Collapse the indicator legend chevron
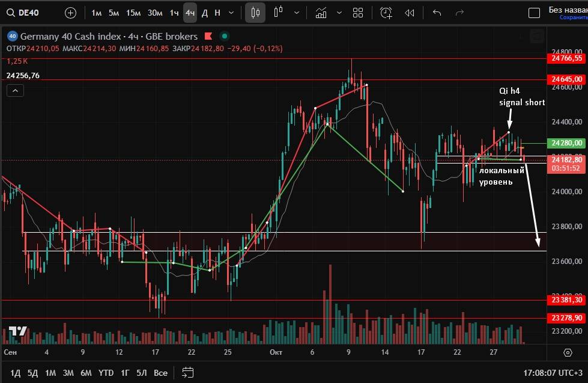This screenshot has height=383, width=588. click(x=15, y=91)
